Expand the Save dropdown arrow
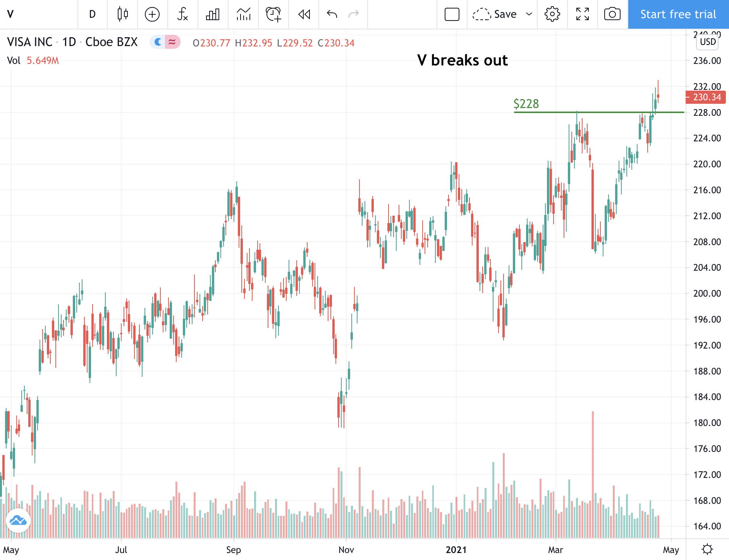This screenshot has width=729, height=560. [529, 14]
